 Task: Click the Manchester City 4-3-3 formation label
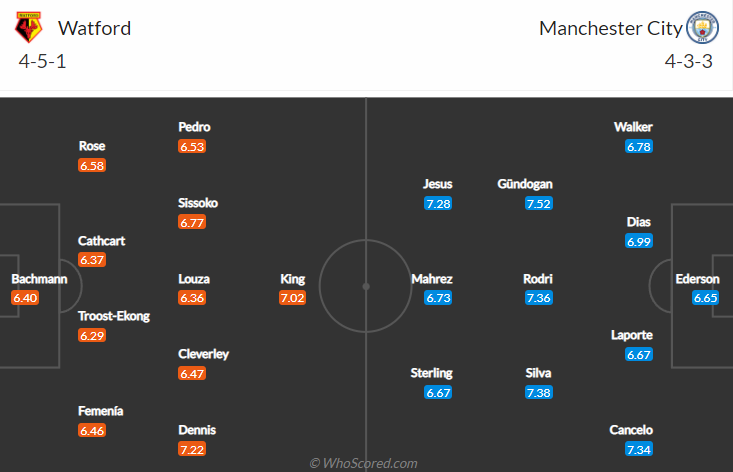689,60
